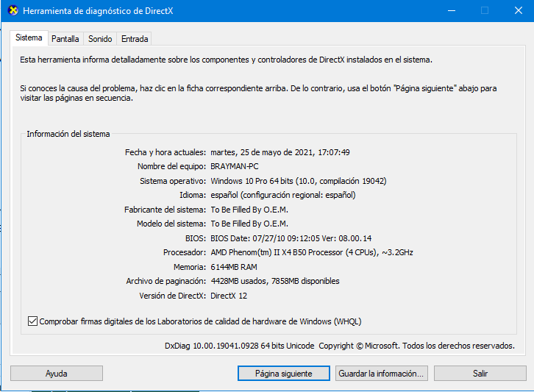Click the Fabricante del sistema value

[x=249, y=210]
